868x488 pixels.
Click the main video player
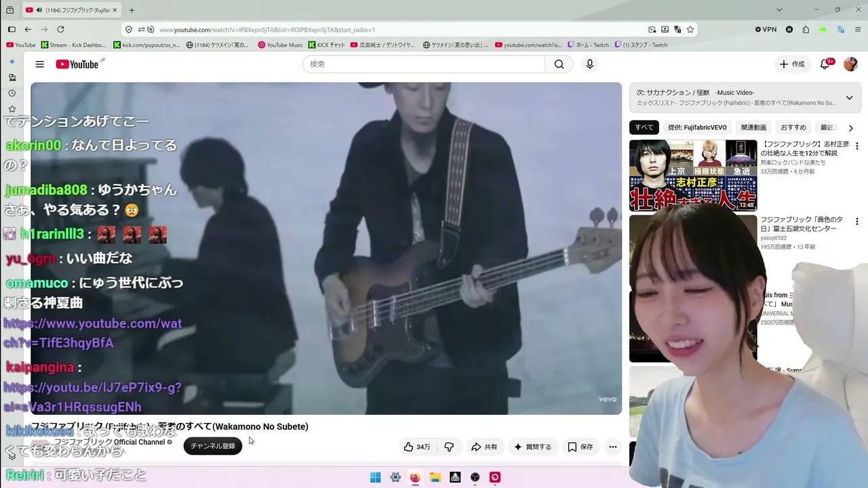tap(326, 248)
